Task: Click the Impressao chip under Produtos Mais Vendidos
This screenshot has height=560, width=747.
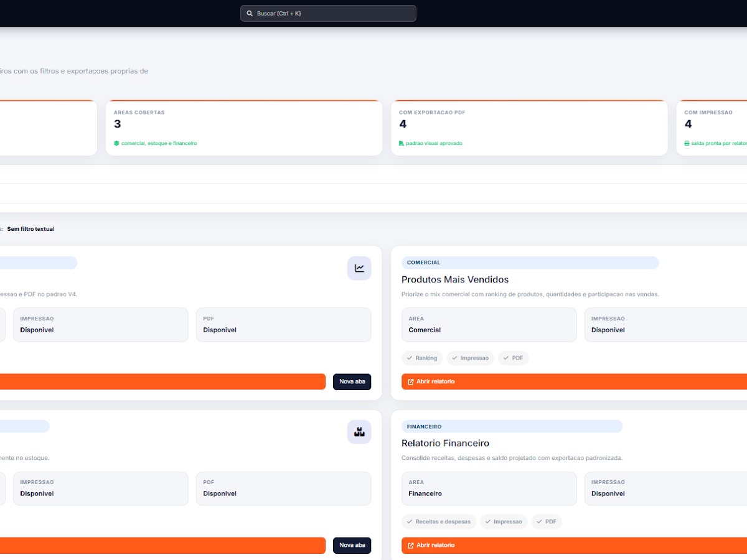Action: click(470, 358)
